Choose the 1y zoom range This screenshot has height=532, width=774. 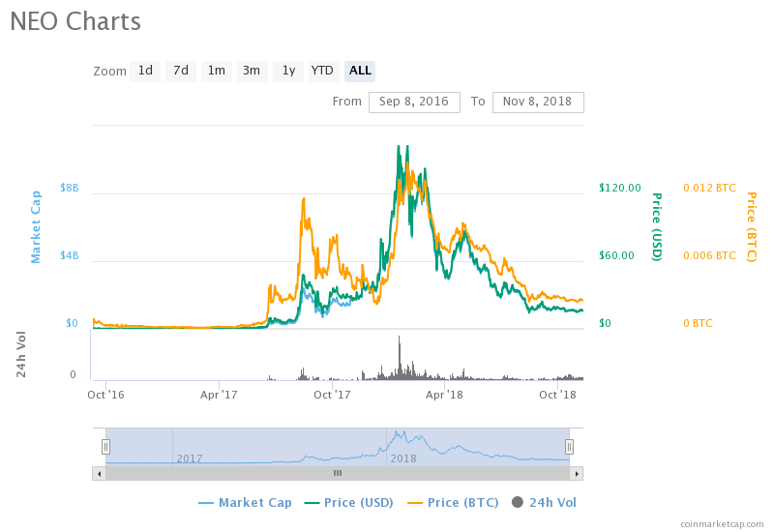point(287,71)
